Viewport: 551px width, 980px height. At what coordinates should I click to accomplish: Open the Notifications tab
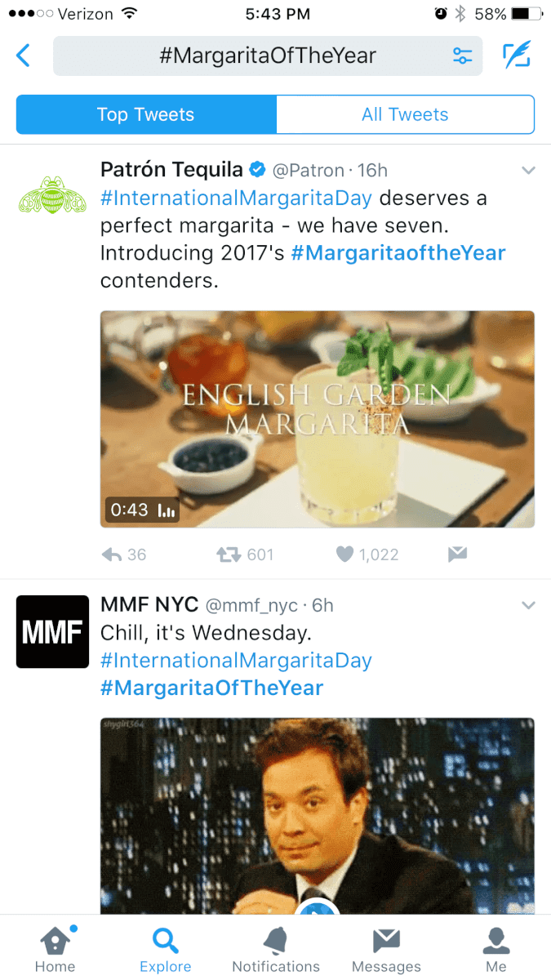[276, 949]
